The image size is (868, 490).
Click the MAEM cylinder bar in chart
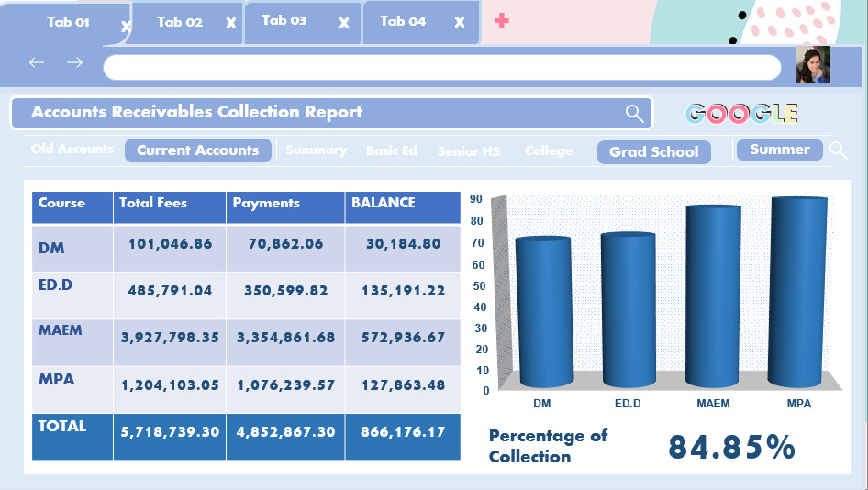click(714, 296)
